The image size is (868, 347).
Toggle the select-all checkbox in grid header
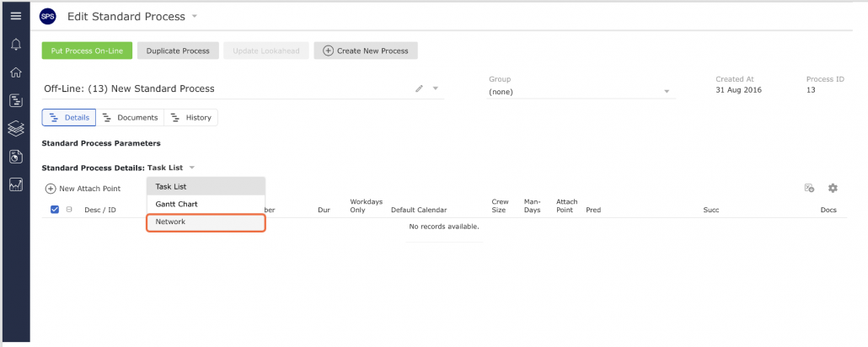[x=55, y=210]
